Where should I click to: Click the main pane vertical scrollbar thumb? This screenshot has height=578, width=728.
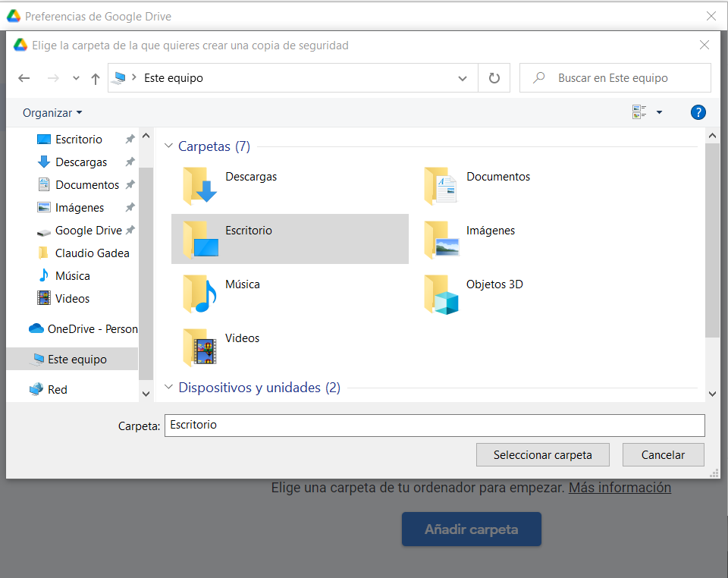coord(712,240)
